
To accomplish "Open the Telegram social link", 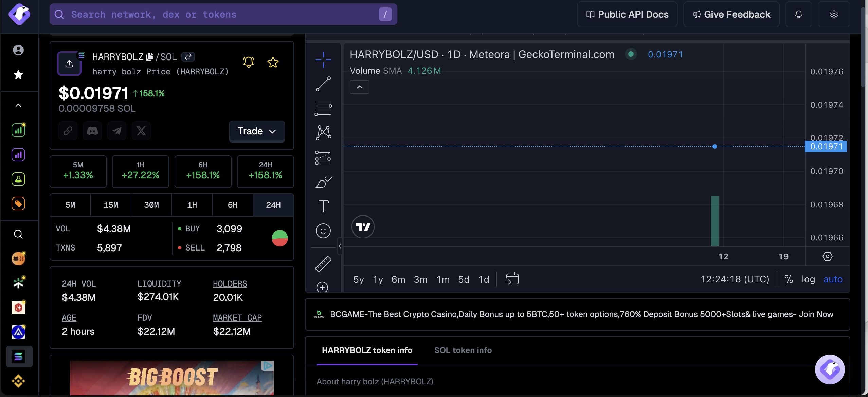I will click(117, 131).
